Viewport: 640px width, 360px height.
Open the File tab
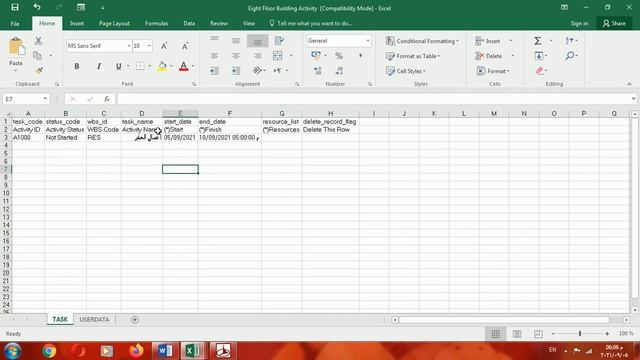coord(15,23)
